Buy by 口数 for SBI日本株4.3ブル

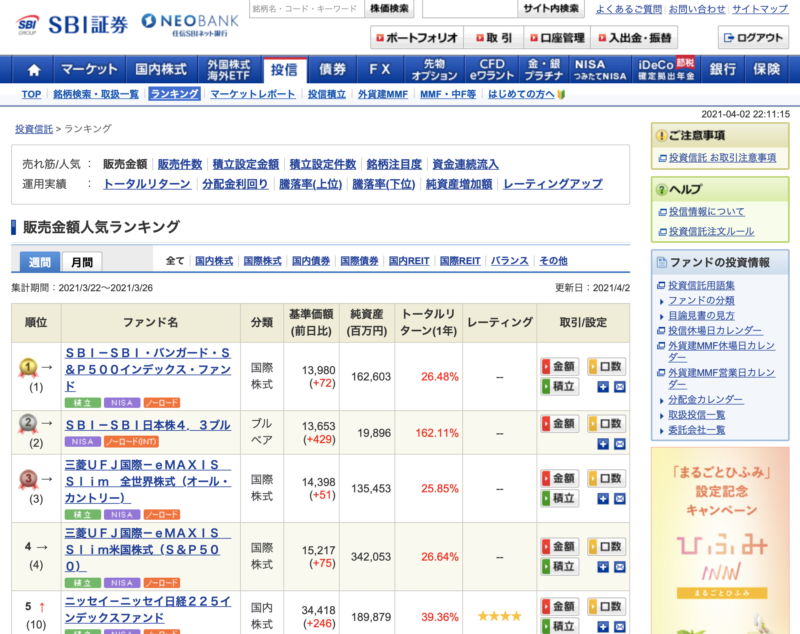[607, 423]
